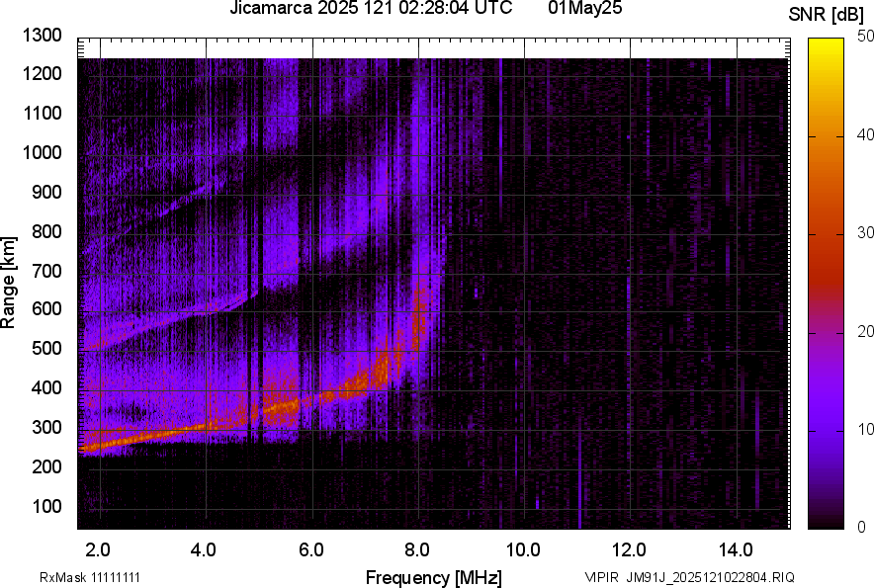874x588 pixels.
Task: Click the range axis label '1000'
Action: coord(43,152)
